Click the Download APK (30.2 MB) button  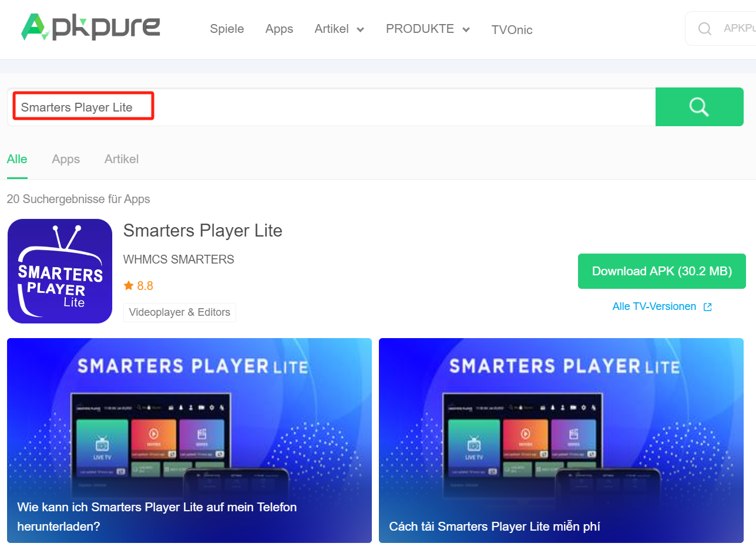coord(661,271)
